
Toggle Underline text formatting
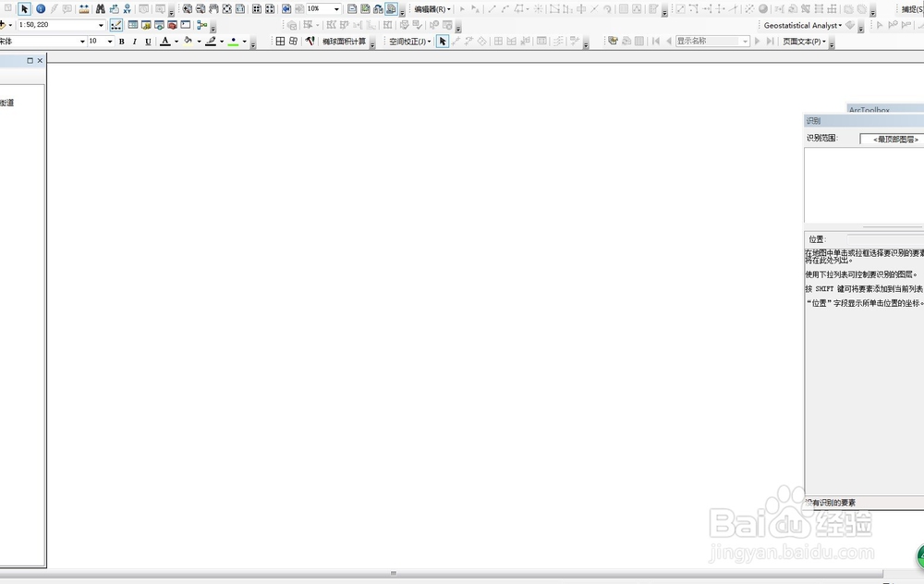tap(148, 42)
